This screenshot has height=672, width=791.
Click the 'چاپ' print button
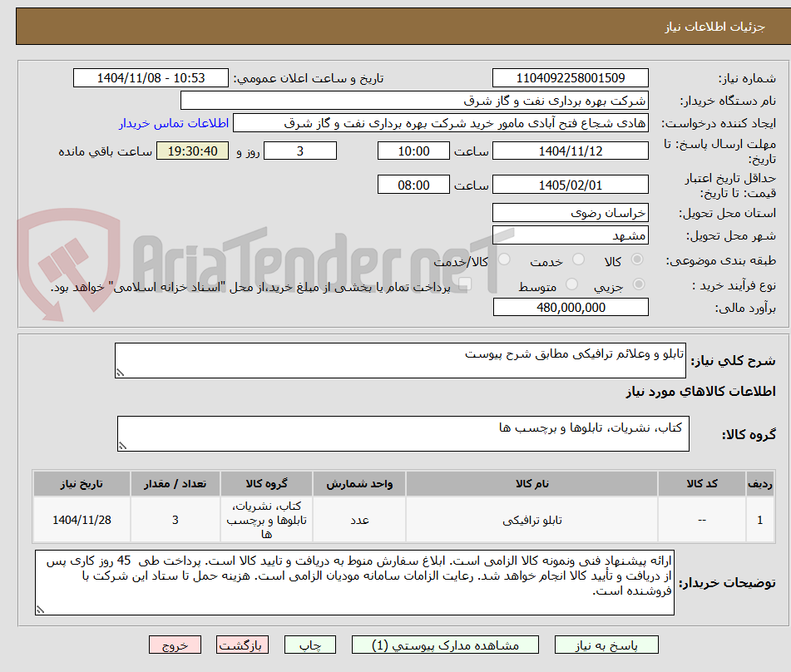(309, 645)
